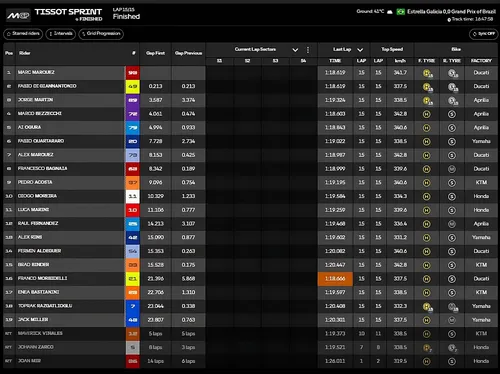Select the Enea Bastianini rider name
Image resolution: width=500 pixels, height=374 pixels.
38,292
